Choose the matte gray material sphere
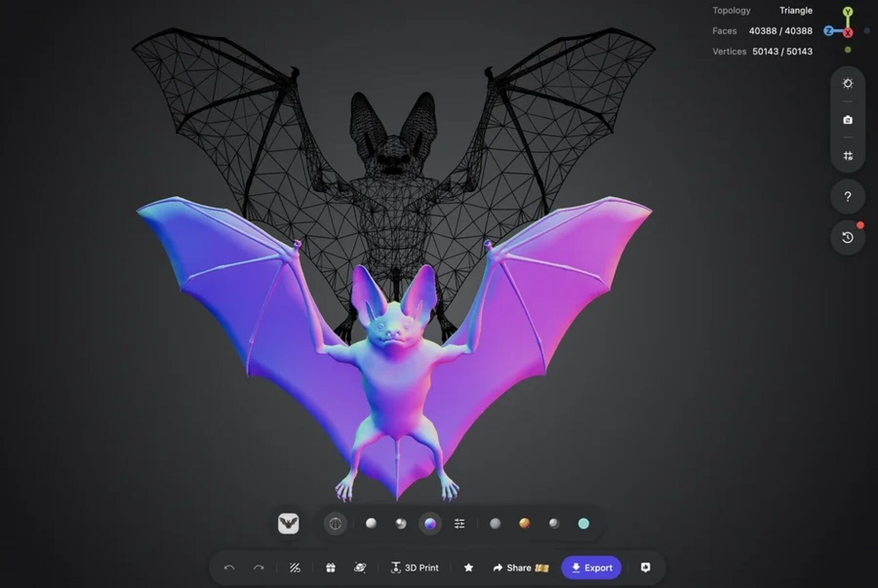This screenshot has height=588, width=878. coord(495,524)
